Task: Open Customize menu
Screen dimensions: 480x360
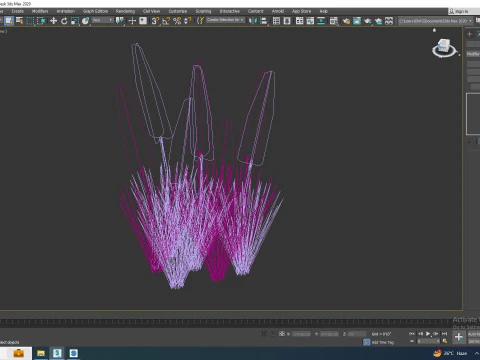Action: coord(178,11)
